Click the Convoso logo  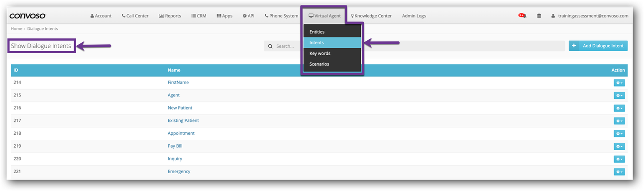coord(27,16)
